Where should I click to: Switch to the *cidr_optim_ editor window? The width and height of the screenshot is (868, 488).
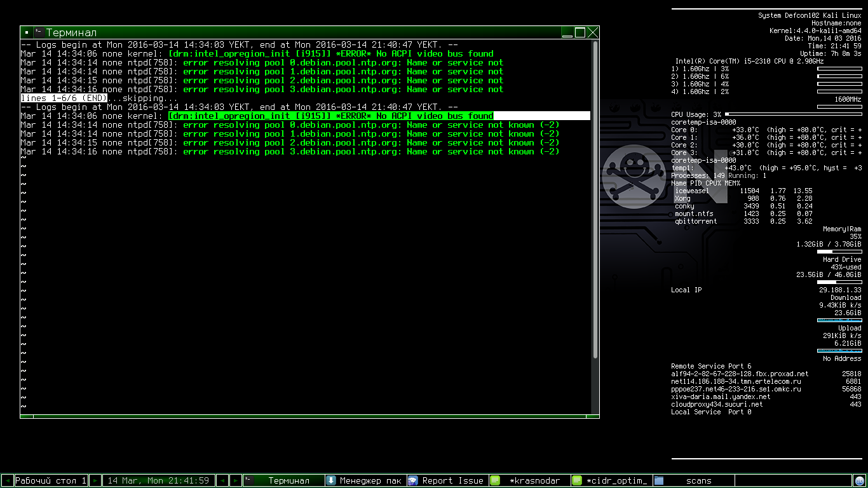[611, 481]
